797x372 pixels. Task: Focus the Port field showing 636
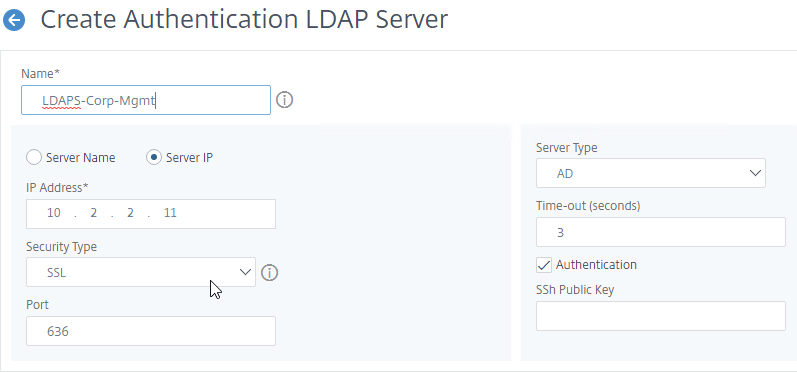coord(151,331)
